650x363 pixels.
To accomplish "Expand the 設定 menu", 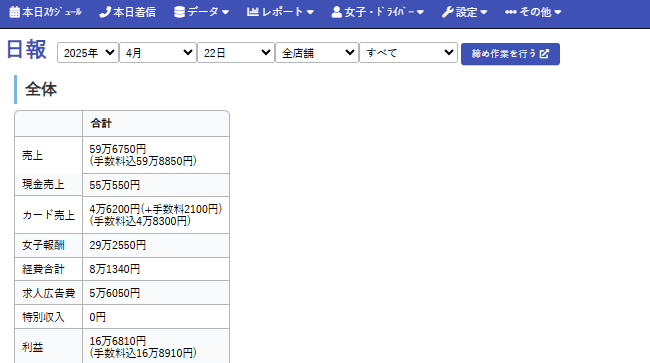I will (464, 12).
